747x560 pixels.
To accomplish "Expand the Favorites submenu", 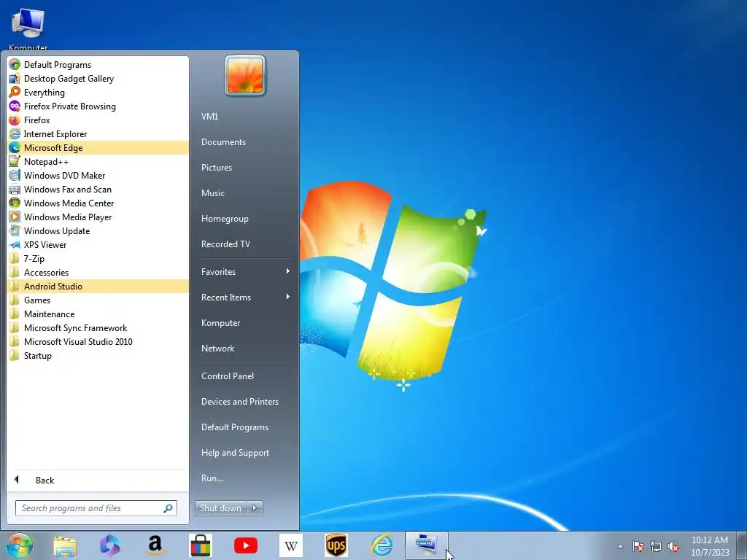I will pyautogui.click(x=245, y=272).
